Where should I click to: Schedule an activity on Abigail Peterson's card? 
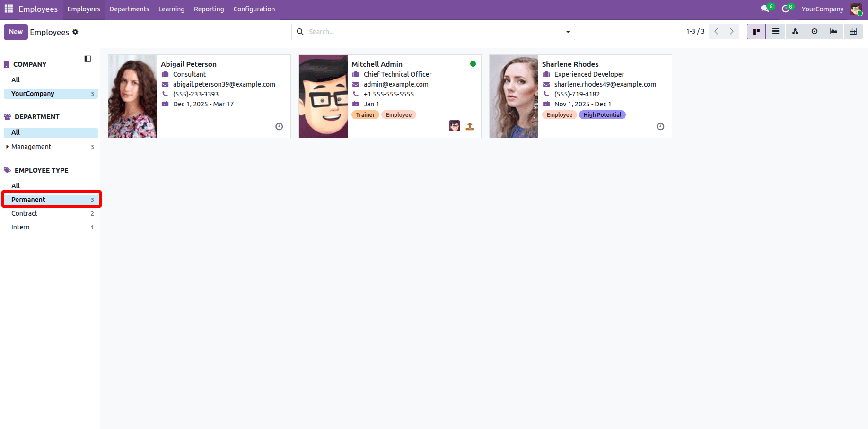click(x=279, y=126)
